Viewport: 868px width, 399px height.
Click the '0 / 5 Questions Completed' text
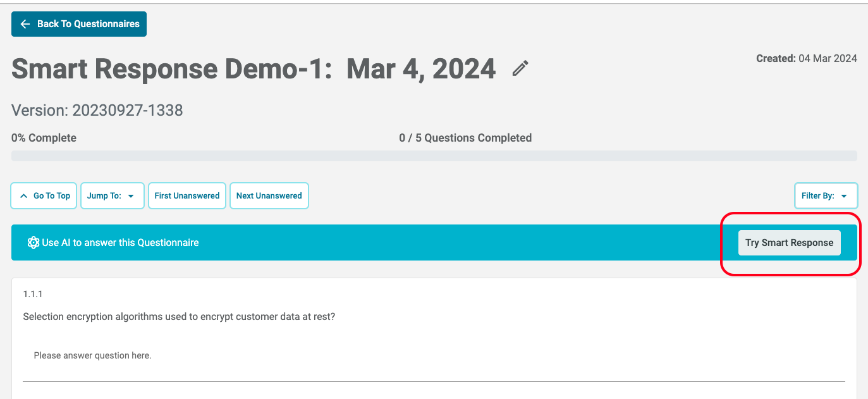465,138
